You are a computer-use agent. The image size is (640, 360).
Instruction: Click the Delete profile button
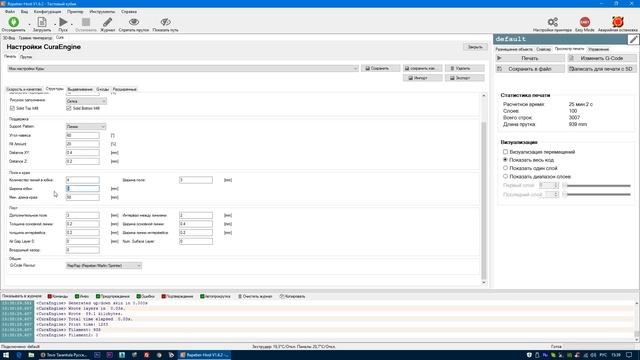tap(464, 69)
